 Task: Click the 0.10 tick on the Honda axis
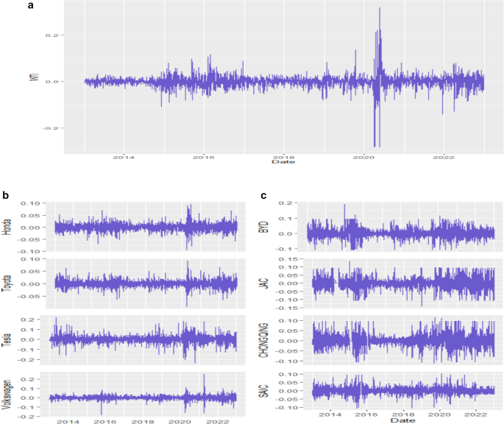tap(30, 203)
